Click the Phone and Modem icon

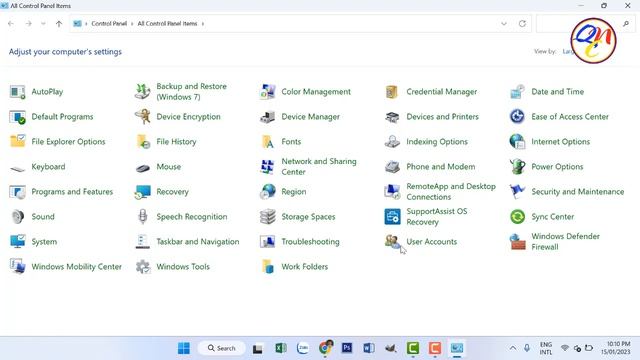[x=392, y=167]
